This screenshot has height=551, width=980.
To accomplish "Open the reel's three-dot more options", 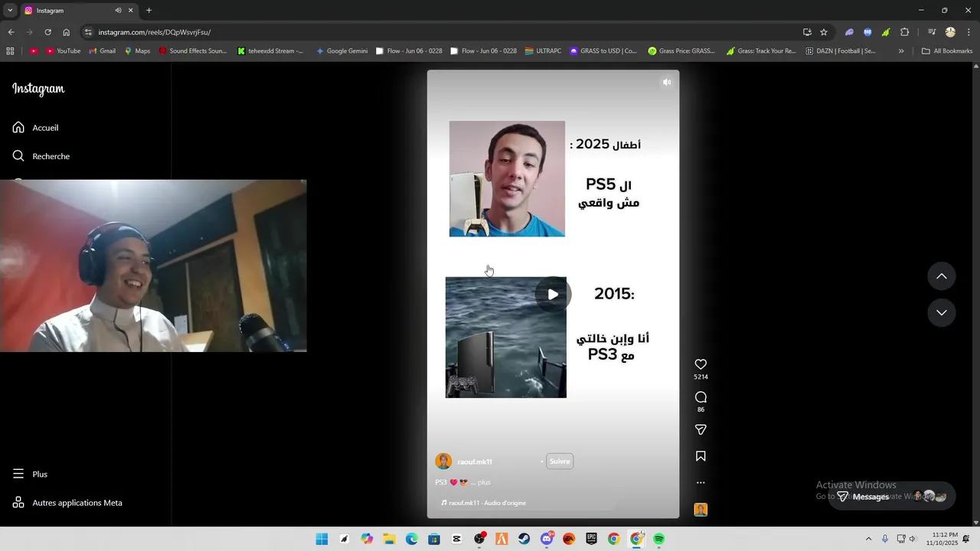I will [701, 483].
